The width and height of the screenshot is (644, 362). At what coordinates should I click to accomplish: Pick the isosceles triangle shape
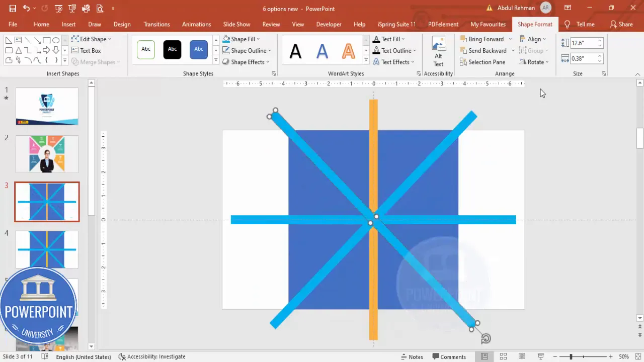(x=18, y=50)
